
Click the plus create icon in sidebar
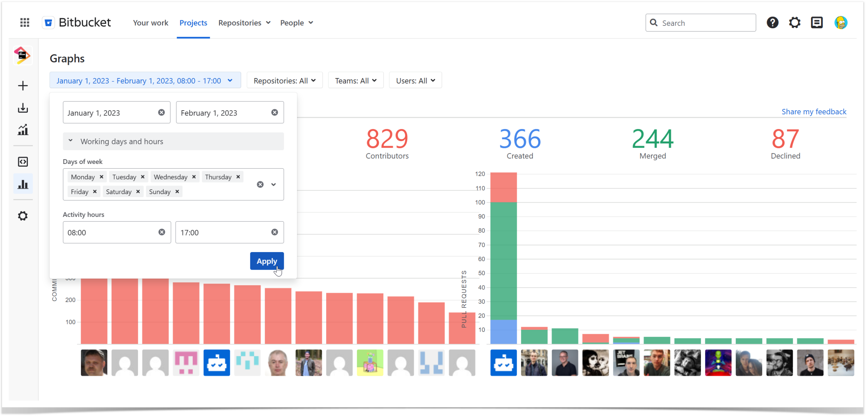pos(23,86)
